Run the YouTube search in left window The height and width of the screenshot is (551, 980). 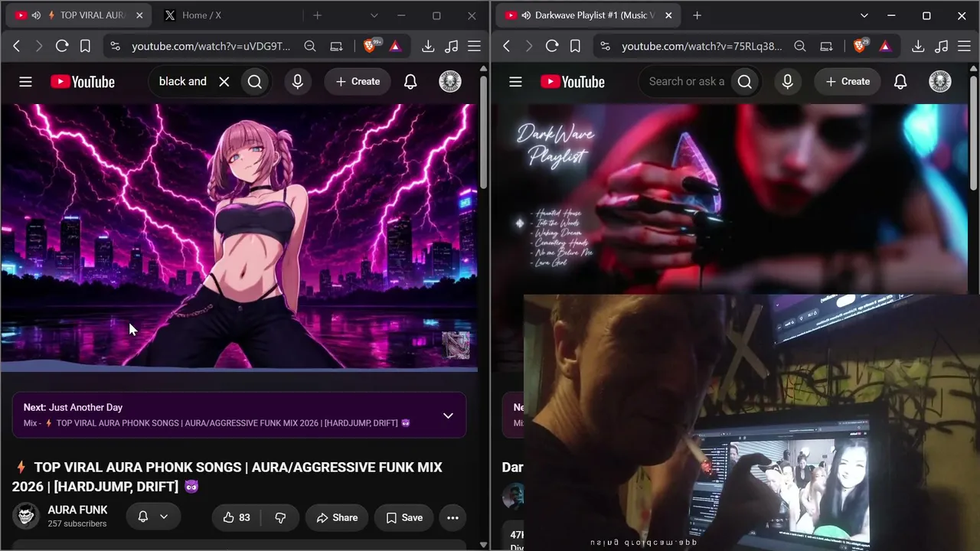pyautogui.click(x=255, y=82)
